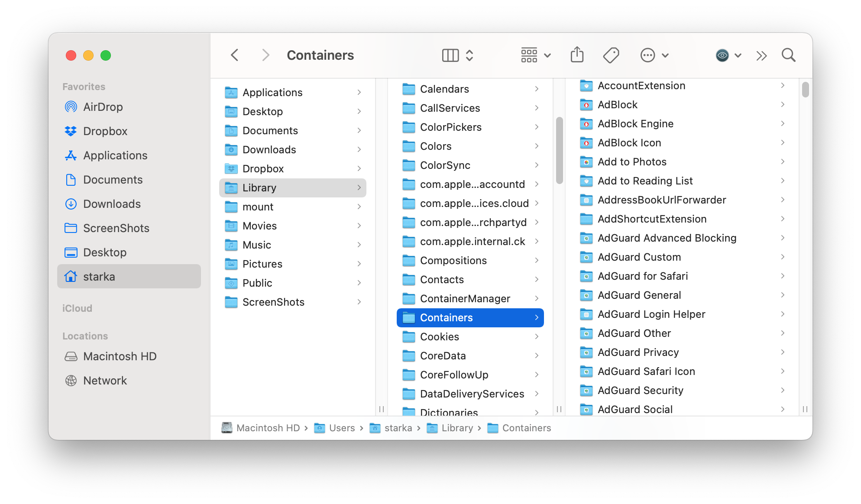The image size is (861, 504).
Task: Click the Search magnifier icon
Action: (x=789, y=55)
